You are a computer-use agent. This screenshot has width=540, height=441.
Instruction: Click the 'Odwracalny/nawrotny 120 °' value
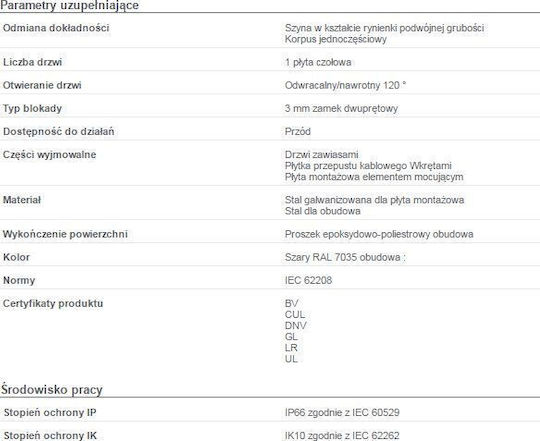pyautogui.click(x=345, y=85)
